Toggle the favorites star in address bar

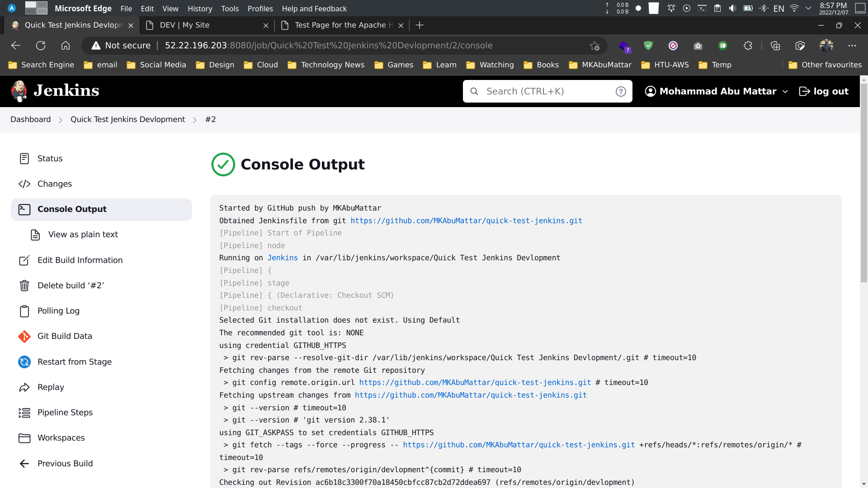[595, 45]
